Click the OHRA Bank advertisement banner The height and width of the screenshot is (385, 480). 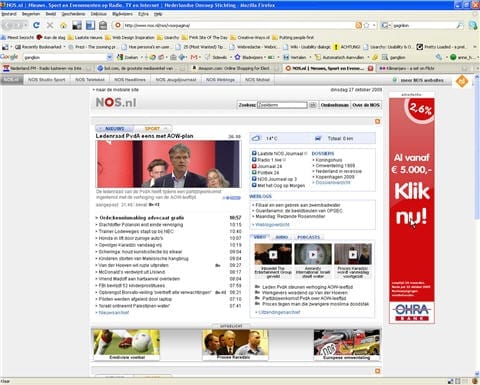click(412, 210)
